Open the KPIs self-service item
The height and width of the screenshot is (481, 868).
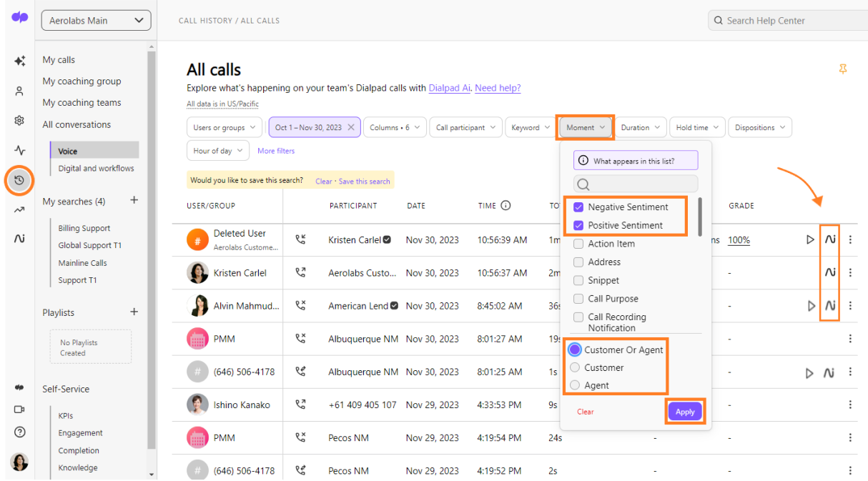(66, 416)
